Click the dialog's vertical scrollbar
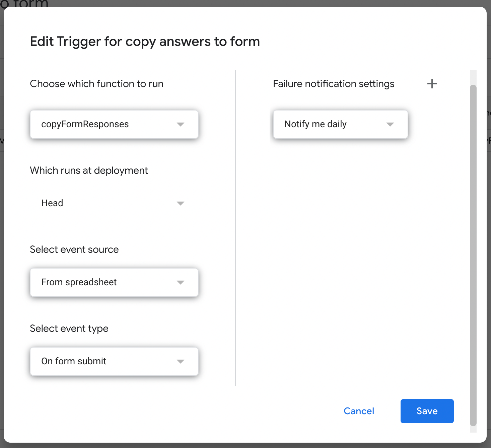The width and height of the screenshot is (491, 448). pos(473,254)
